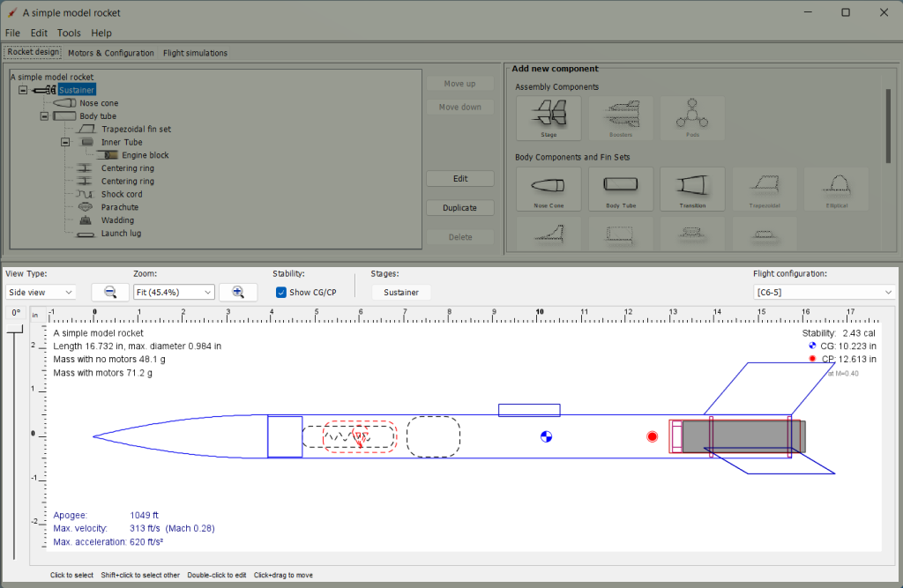903x588 pixels.
Task: Add a Transition component
Action: coord(692,189)
